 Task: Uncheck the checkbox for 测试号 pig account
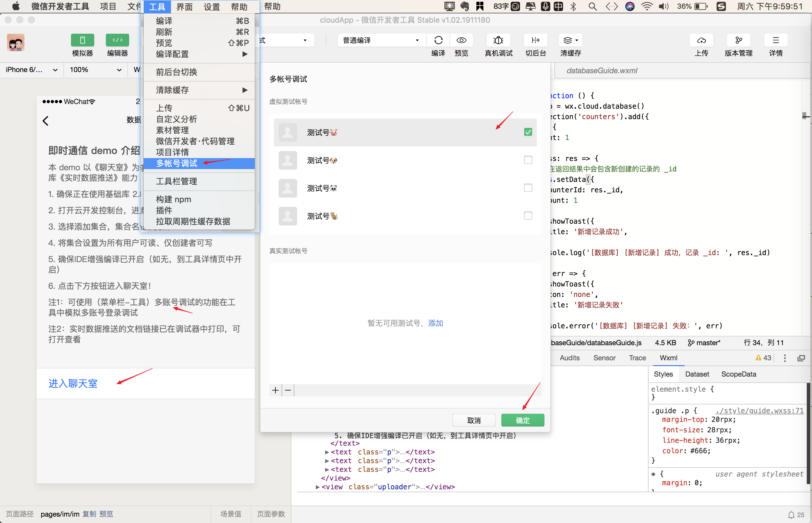point(528,132)
